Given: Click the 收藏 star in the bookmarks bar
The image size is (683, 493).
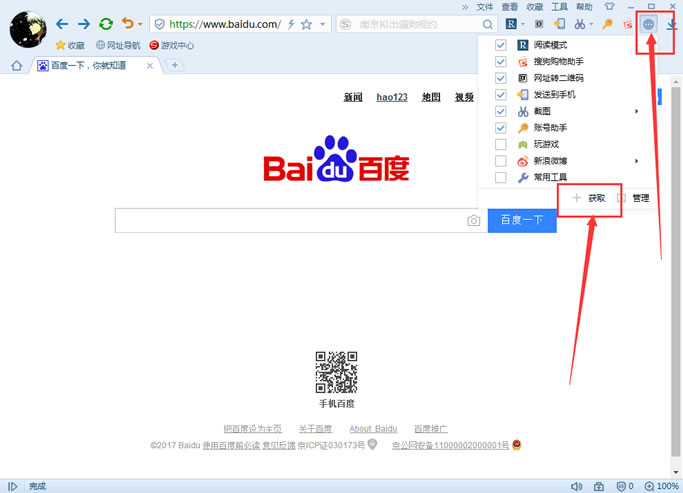Looking at the screenshot, I should (x=70, y=45).
